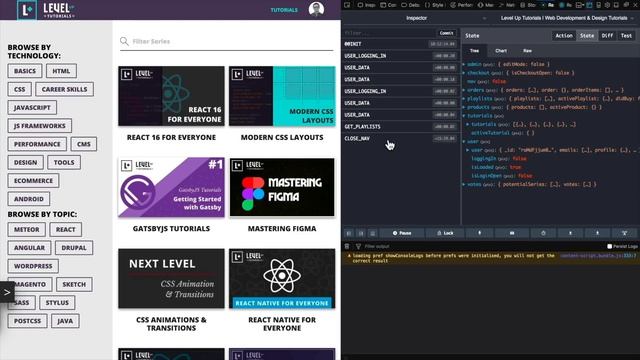
Task: Switch to the Diff tab
Action: pyautogui.click(x=607, y=36)
